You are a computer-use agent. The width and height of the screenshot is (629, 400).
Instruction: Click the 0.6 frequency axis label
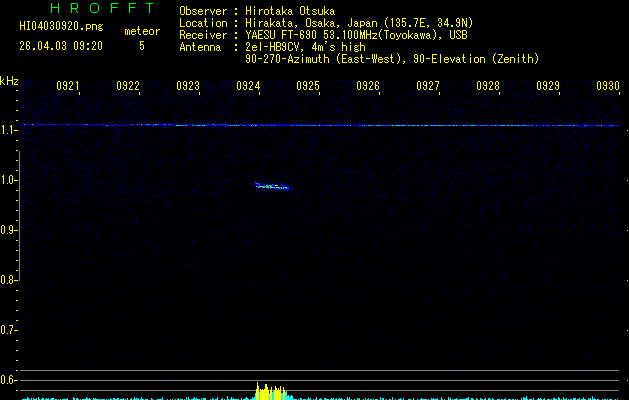click(x=8, y=380)
